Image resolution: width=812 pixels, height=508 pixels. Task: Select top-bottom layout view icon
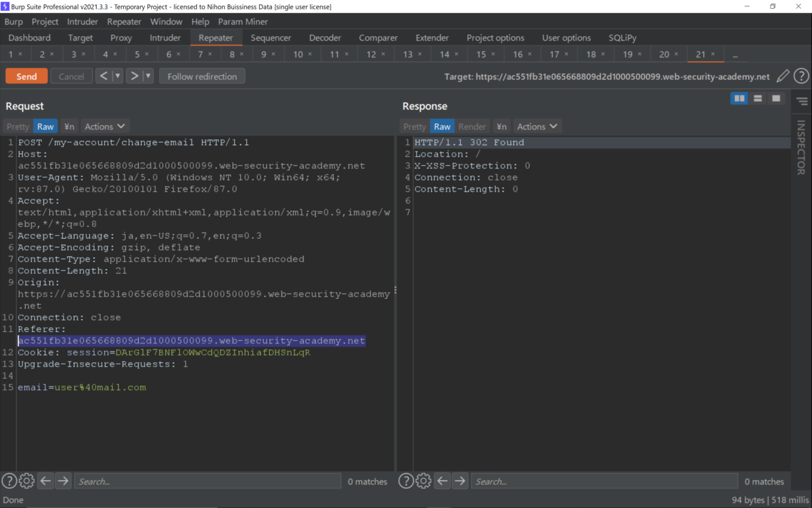[x=758, y=99]
